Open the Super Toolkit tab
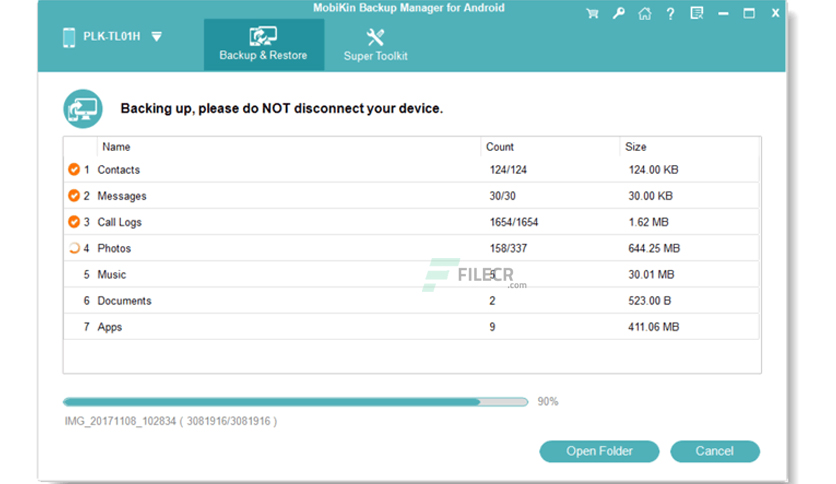 click(x=375, y=45)
